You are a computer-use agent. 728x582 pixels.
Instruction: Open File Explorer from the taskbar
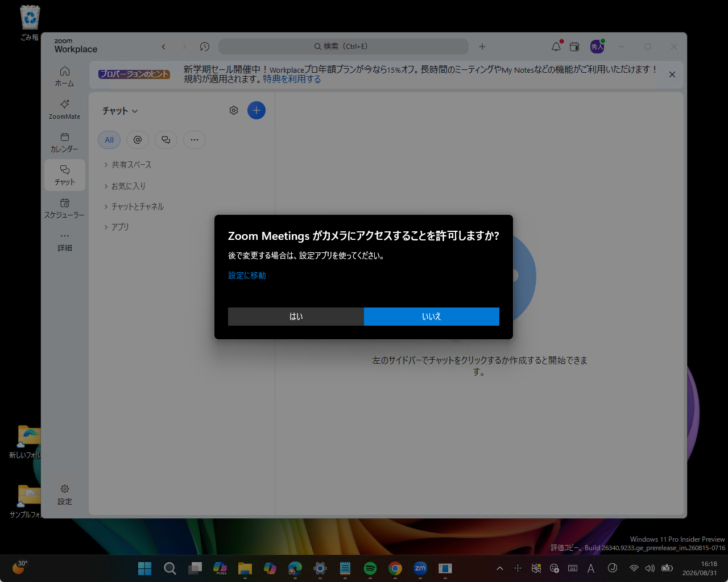pos(245,568)
